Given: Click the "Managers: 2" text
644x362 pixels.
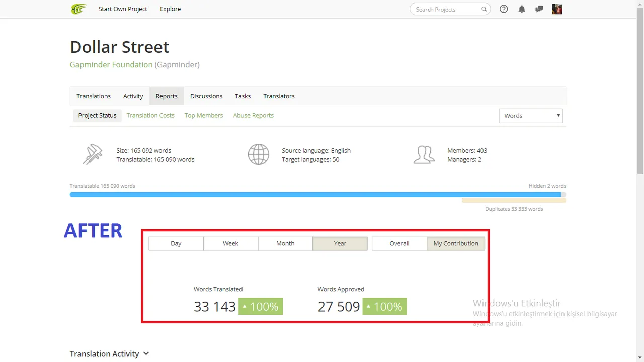Looking at the screenshot, I should pyautogui.click(x=464, y=159).
